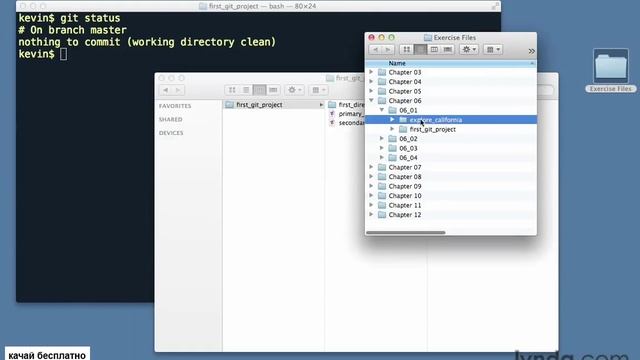Expand the Chapter 04 folder

tap(371, 81)
